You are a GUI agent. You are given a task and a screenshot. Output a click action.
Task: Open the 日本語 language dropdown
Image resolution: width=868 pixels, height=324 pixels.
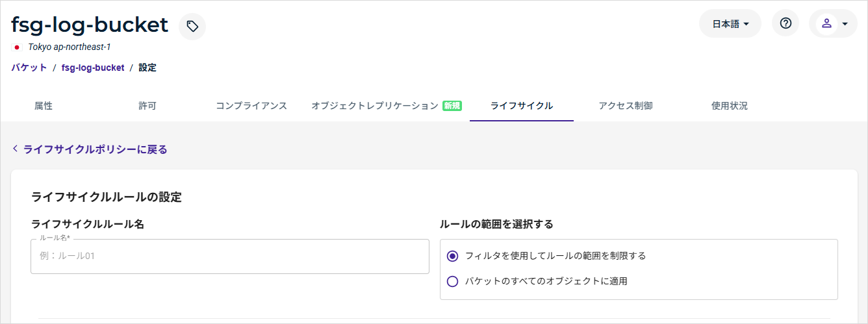[x=730, y=24]
